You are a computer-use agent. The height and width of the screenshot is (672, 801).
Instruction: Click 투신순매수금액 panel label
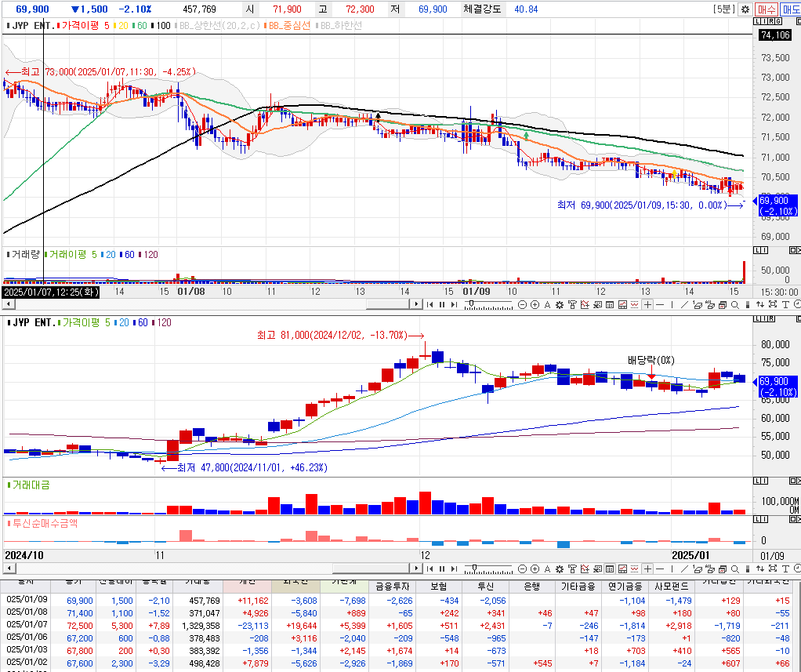(45, 523)
